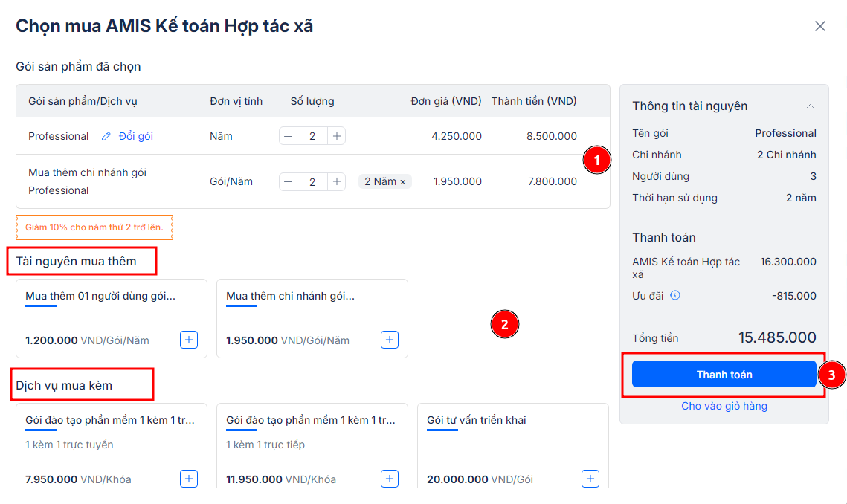The height and width of the screenshot is (504, 847).
Task: Close the AMIS purchase dialog
Action: point(820,26)
